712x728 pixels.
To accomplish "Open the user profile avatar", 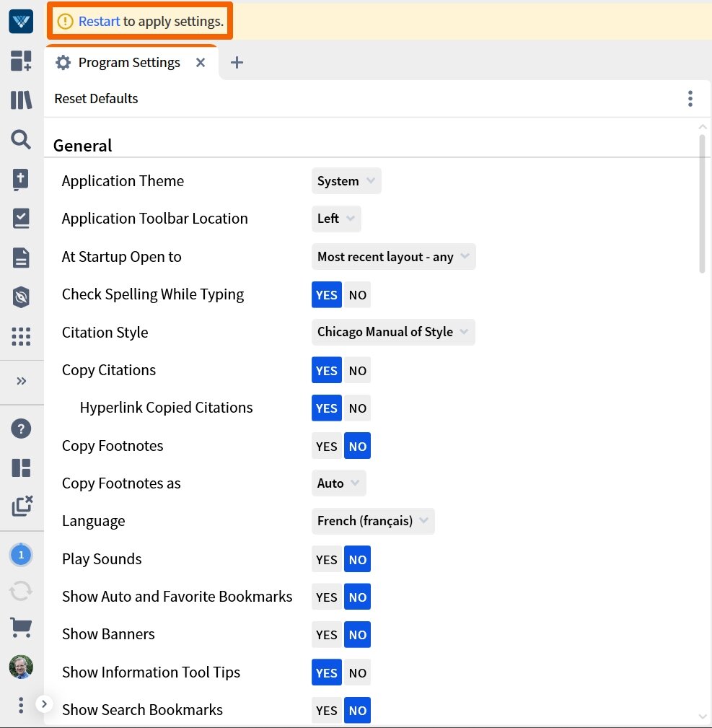I will point(21,667).
